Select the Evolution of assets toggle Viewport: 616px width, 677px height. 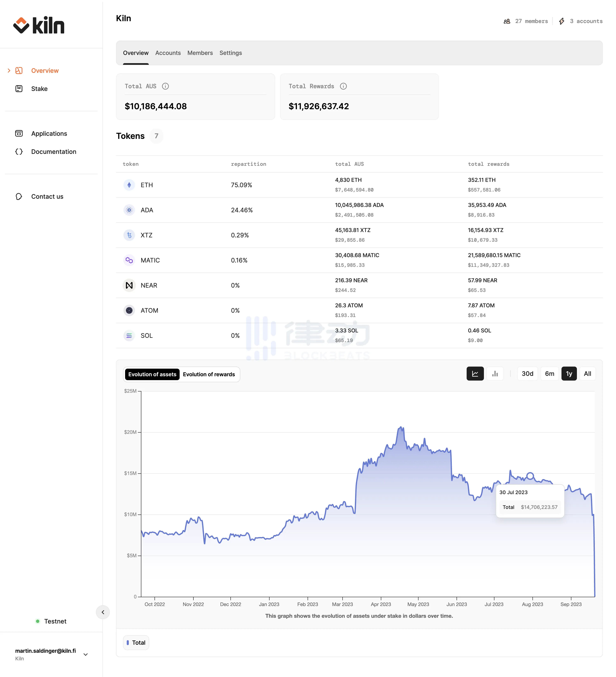coord(152,374)
